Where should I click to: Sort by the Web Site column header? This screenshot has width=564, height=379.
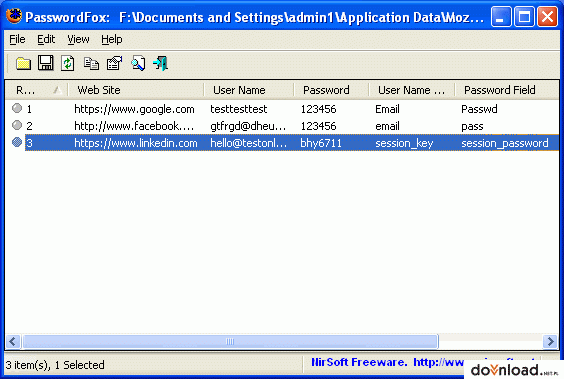pyautogui.click(x=136, y=90)
